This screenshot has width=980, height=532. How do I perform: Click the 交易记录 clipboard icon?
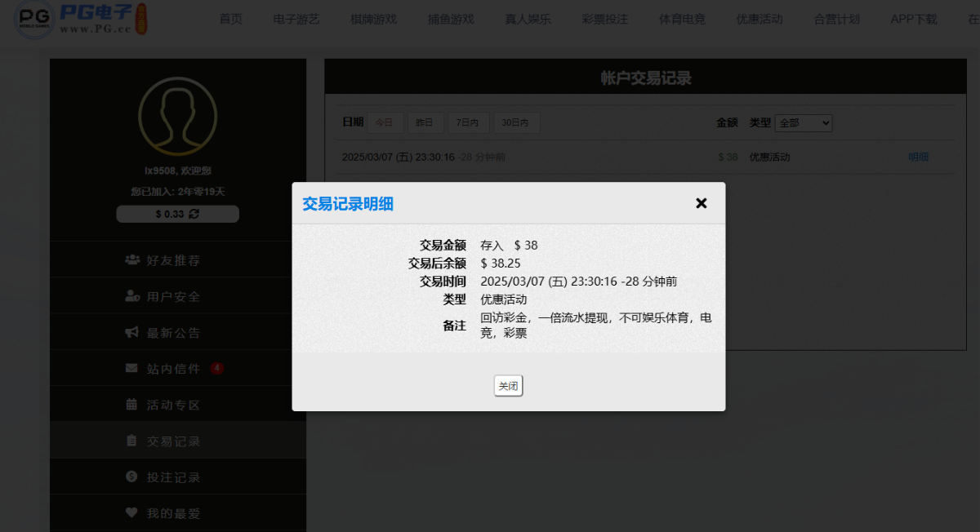[132, 441]
